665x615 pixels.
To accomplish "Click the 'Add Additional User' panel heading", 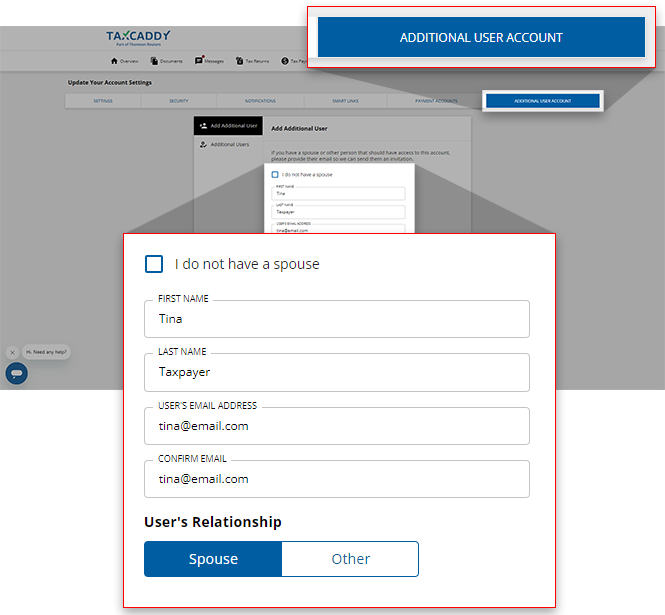I will [299, 129].
